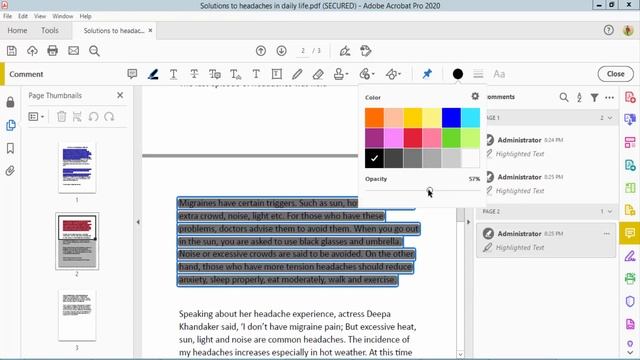This screenshot has height=360, width=640.
Task: Choose the purple color swatch
Action: tap(374, 138)
